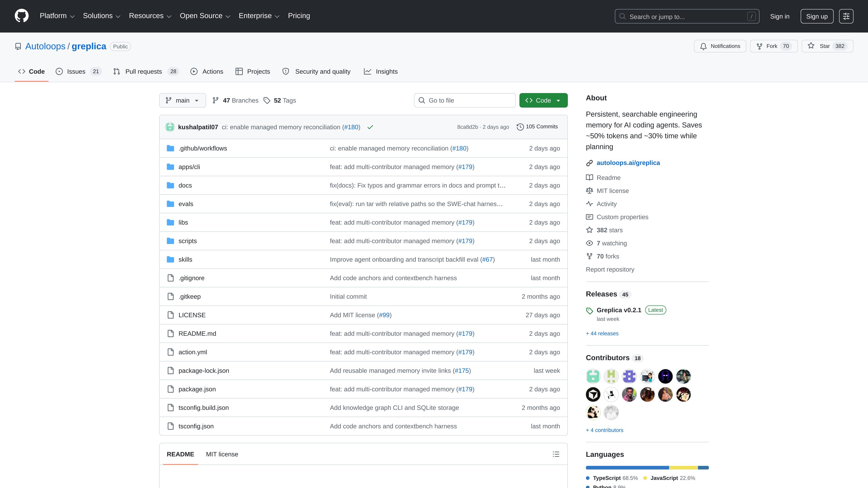Open the Greplica v0.2.1 release
Image resolution: width=868 pixels, height=488 pixels.
click(619, 310)
